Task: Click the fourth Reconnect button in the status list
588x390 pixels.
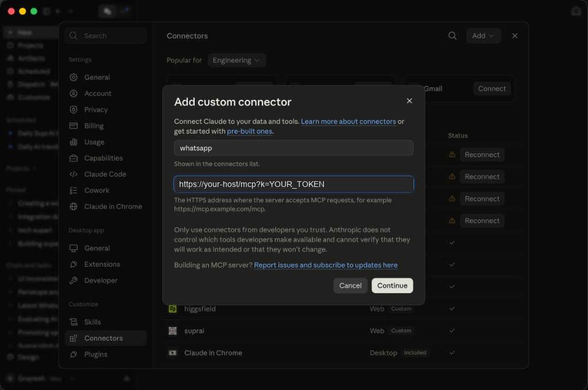Action: pos(482,221)
